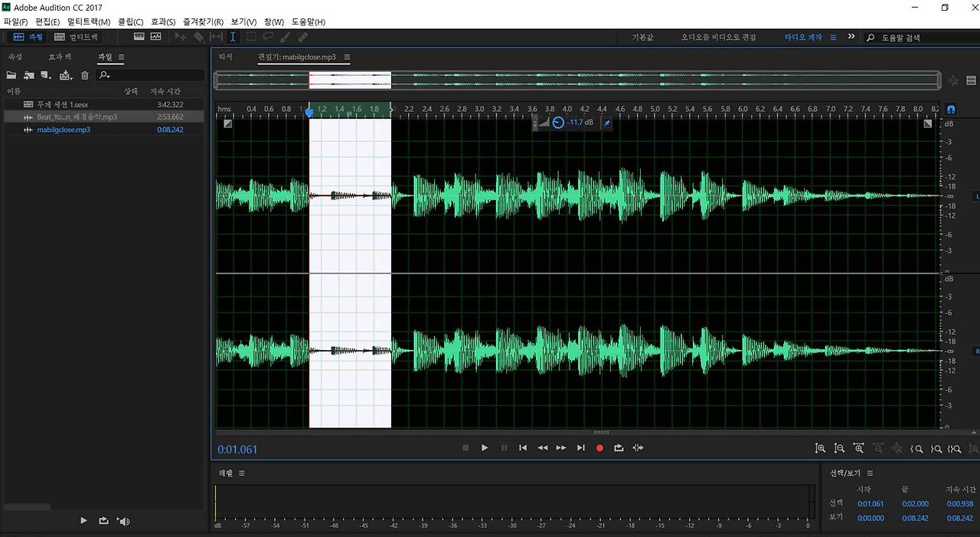Switch to the 속성 tab
Screen dimensions: 980x537
[x=15, y=57]
